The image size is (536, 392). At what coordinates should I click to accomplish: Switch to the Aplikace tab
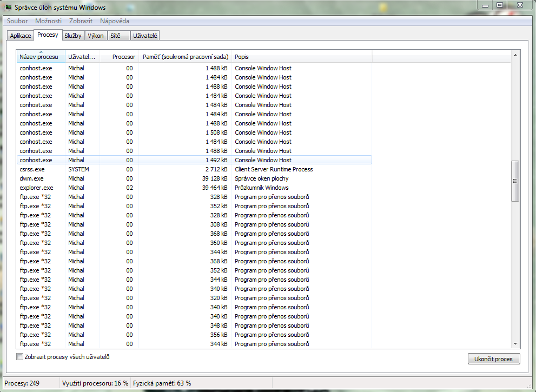tap(21, 36)
